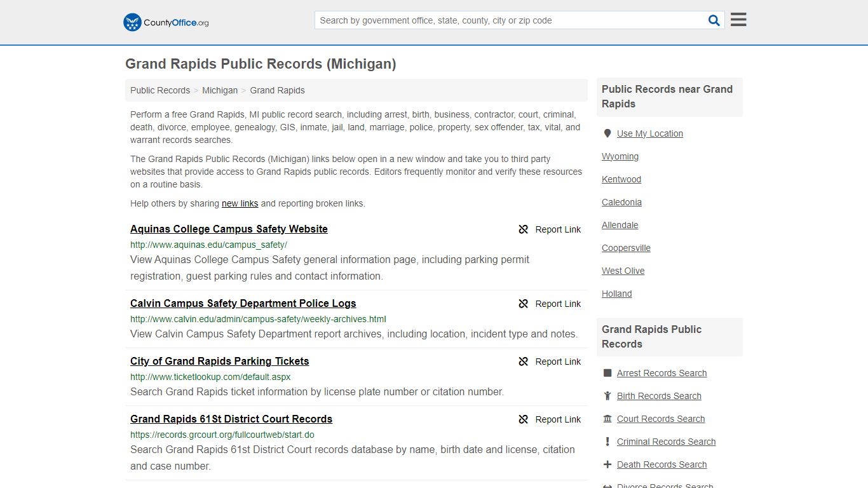Open Coopersville nearby records link
This screenshot has height=488, width=868.
tap(626, 248)
